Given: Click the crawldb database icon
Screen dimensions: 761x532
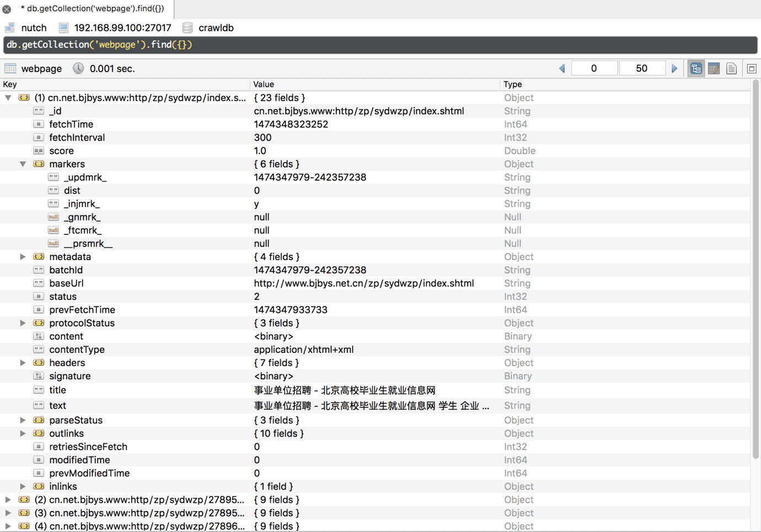Looking at the screenshot, I should pyautogui.click(x=187, y=28).
